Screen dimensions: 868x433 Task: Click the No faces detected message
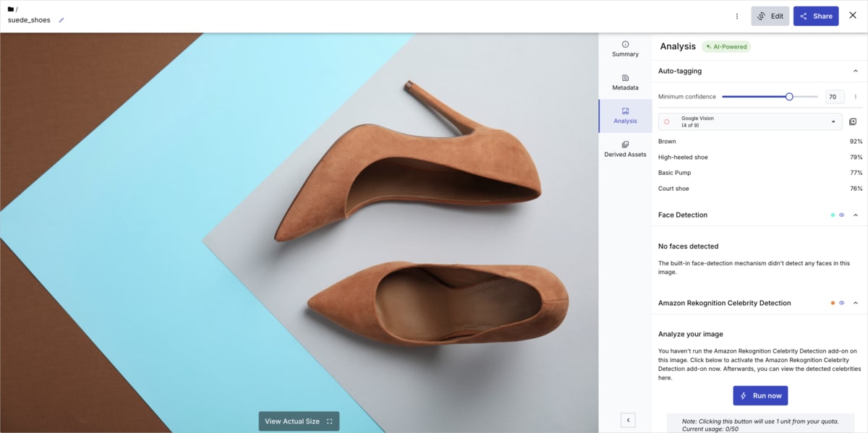(x=688, y=246)
